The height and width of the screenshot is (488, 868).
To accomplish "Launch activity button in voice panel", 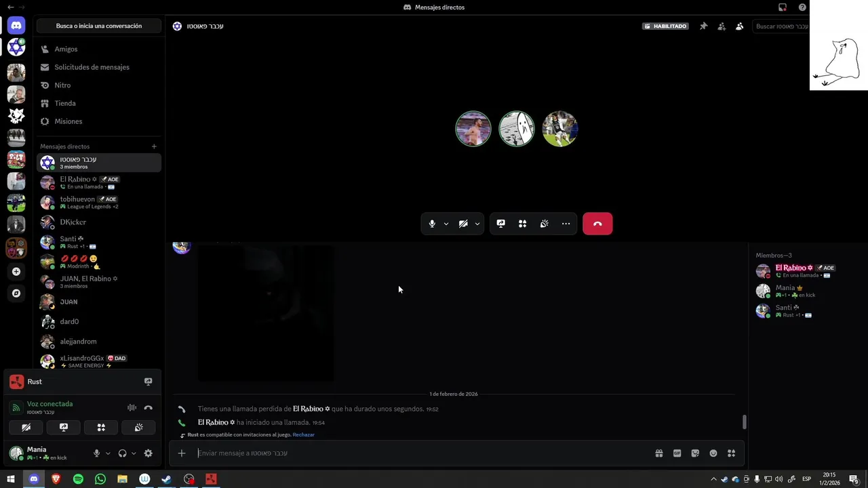I will 101,428.
